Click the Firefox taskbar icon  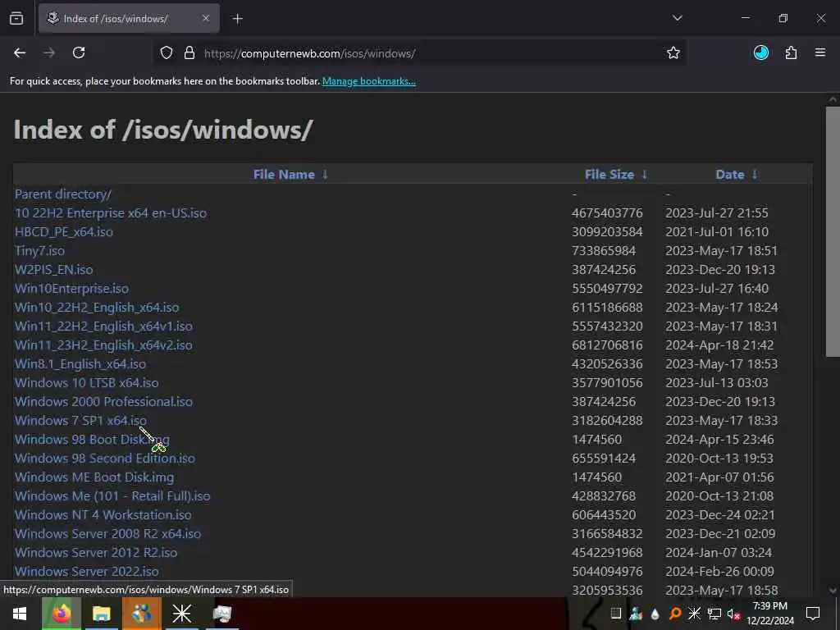pyautogui.click(x=61, y=614)
